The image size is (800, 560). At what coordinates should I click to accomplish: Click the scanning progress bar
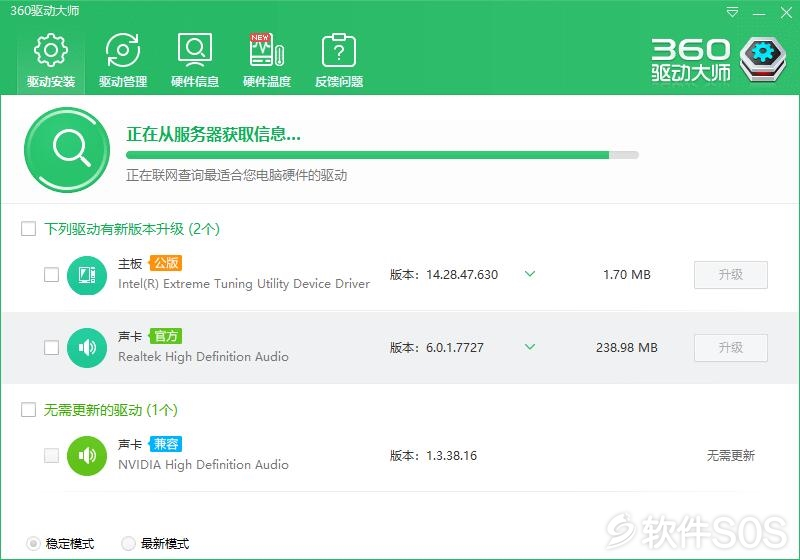[382, 155]
